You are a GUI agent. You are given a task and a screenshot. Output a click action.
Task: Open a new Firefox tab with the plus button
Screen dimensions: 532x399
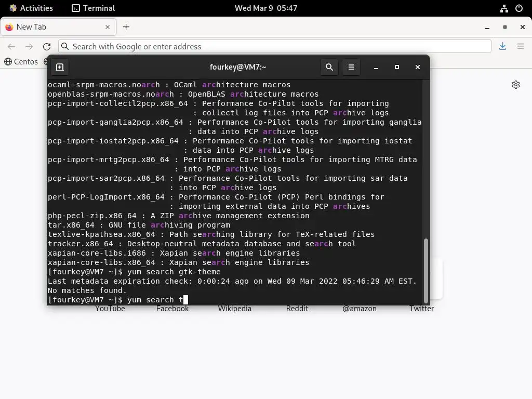coord(126,27)
